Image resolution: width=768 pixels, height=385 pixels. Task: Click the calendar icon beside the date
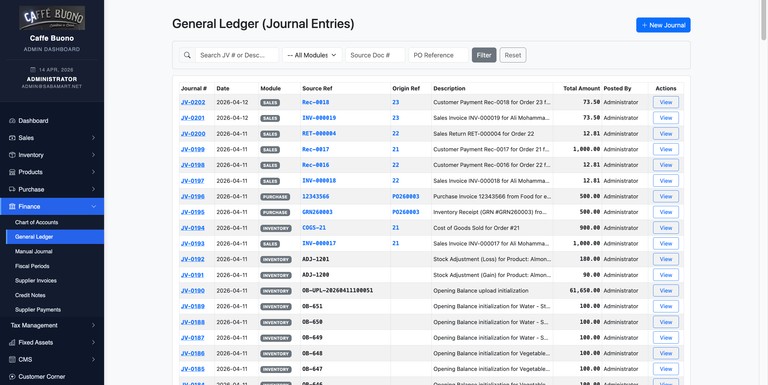[x=33, y=70]
